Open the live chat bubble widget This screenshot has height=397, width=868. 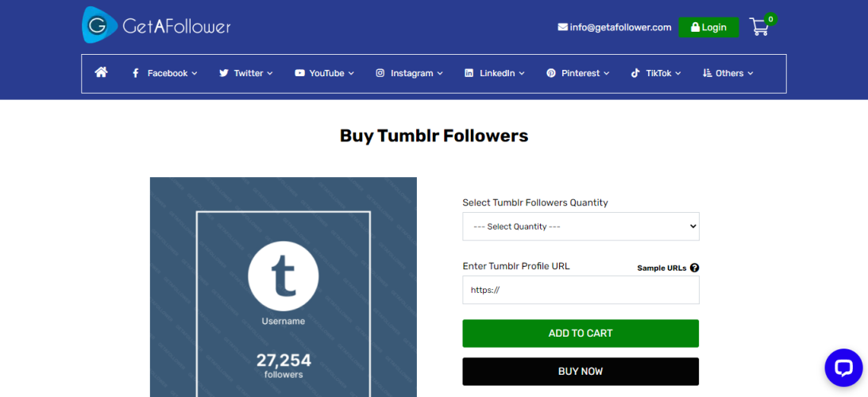843,368
